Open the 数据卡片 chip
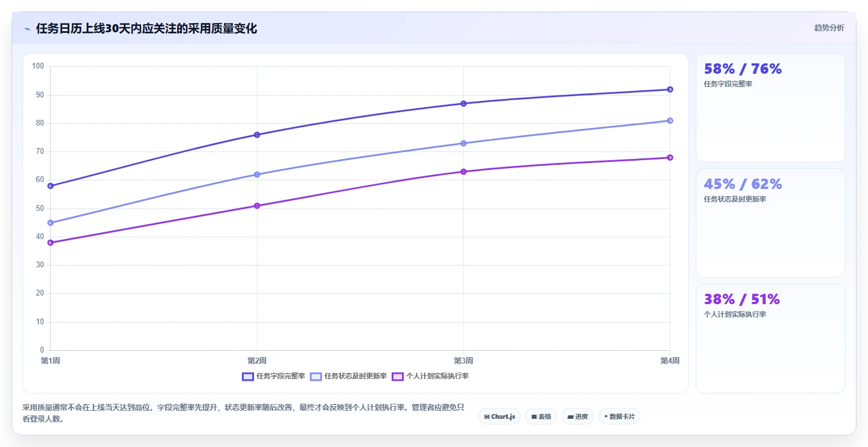Screen dimensions: 868x447 pos(619,416)
